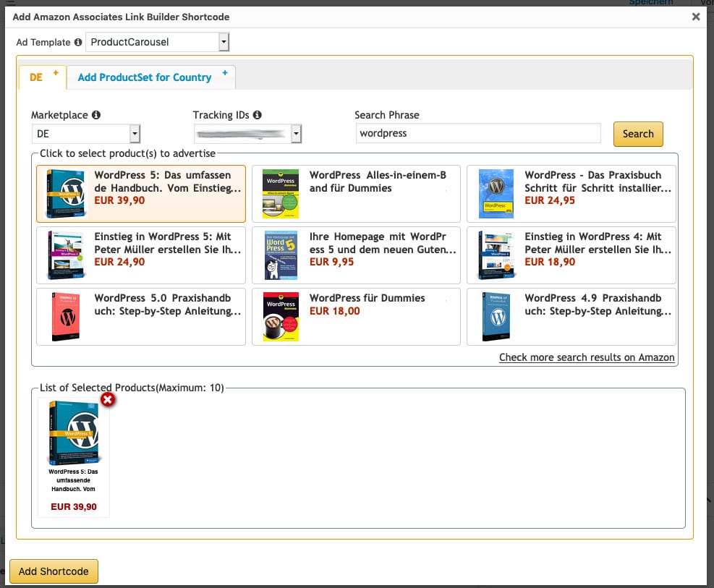Select Einstieg in WordPress 4 product

571,255
